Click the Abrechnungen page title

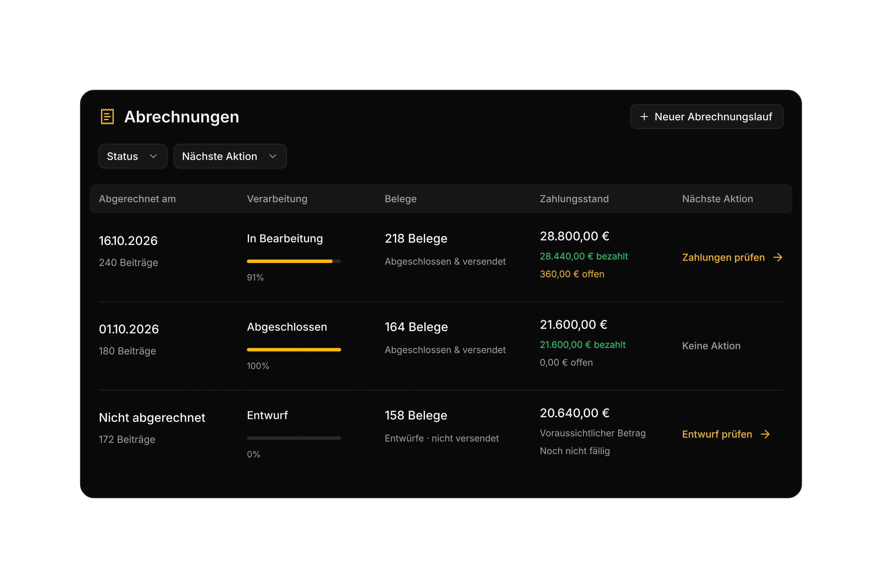[181, 117]
